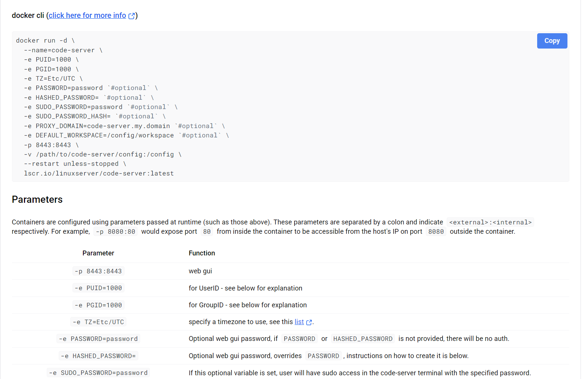
Task: Click '--restart unless-stopped' code line
Action: point(75,164)
